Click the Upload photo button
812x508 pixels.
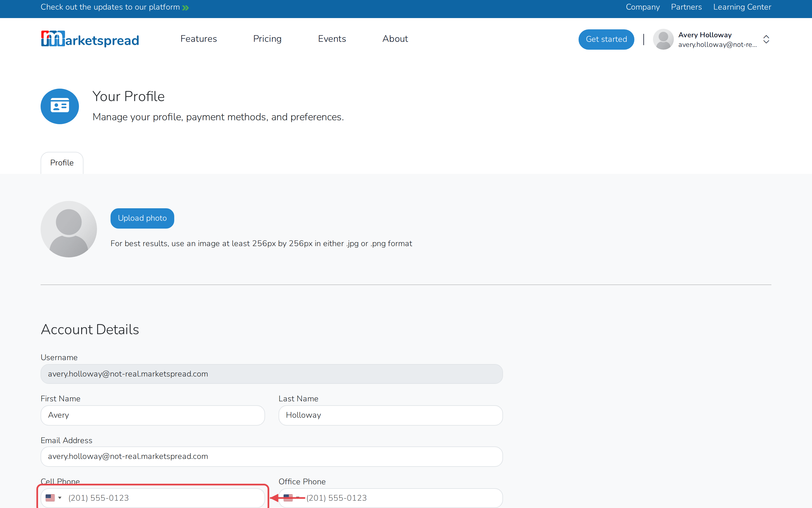tap(142, 218)
